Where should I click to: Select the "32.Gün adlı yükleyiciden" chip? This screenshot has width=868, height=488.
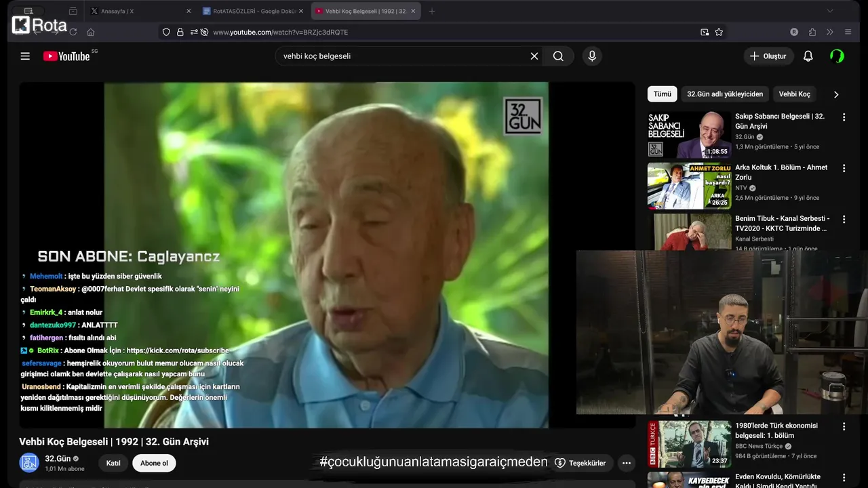[x=725, y=94]
